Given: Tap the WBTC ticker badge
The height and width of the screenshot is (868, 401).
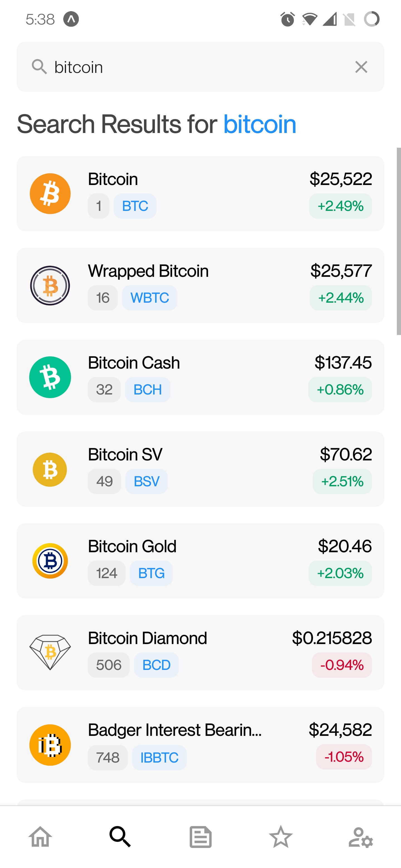Looking at the screenshot, I should (150, 298).
